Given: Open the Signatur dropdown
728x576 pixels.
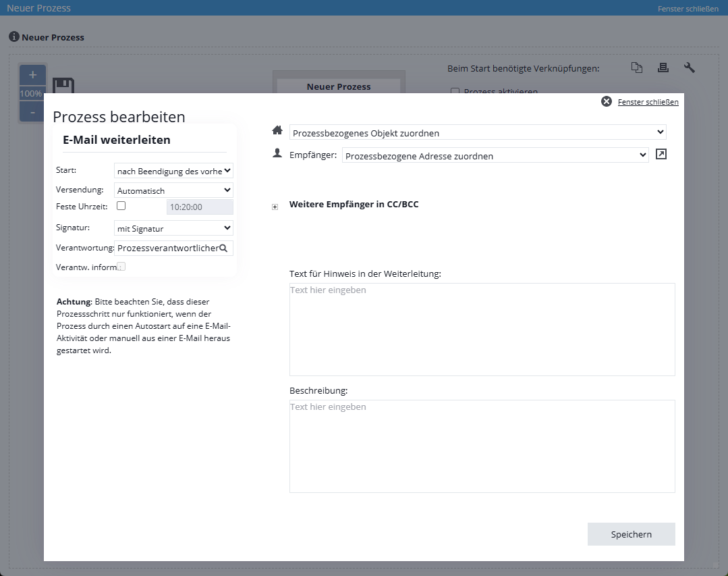Looking at the screenshot, I should [x=173, y=228].
